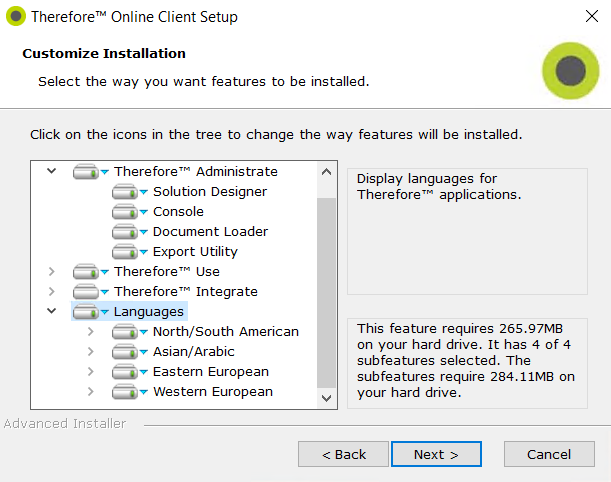Click the drive icon beside North/South American
The height and width of the screenshot is (482, 611).
point(125,332)
